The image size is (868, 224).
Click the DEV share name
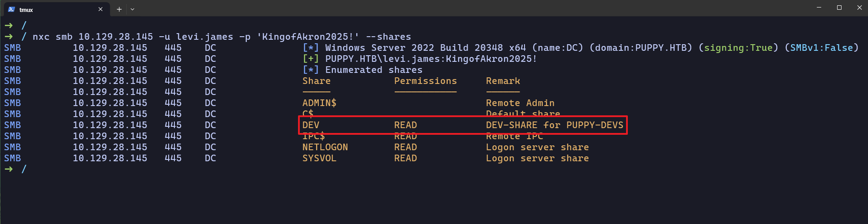tap(311, 125)
